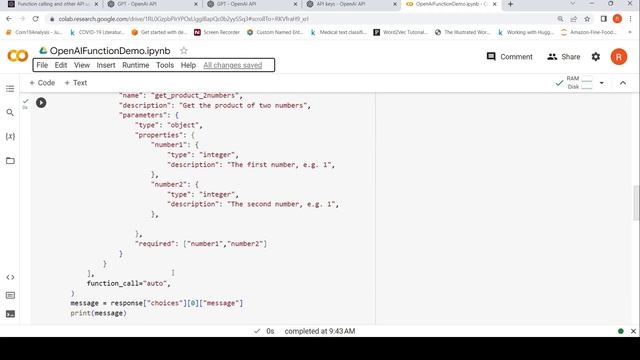Switch to the Function calling tab
Screen dimensions: 640x360
pos(53,4)
